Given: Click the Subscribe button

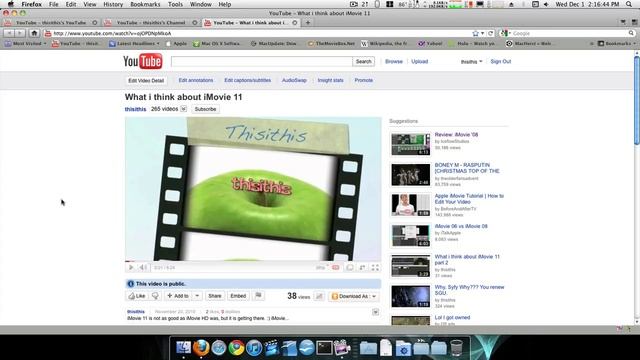Looking at the screenshot, I should coord(205,109).
